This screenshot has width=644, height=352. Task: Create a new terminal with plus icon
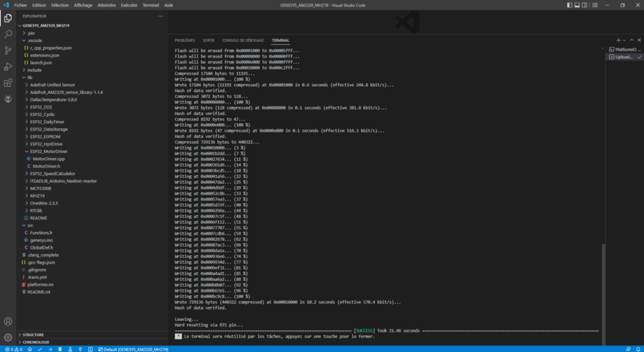pyautogui.click(x=618, y=41)
